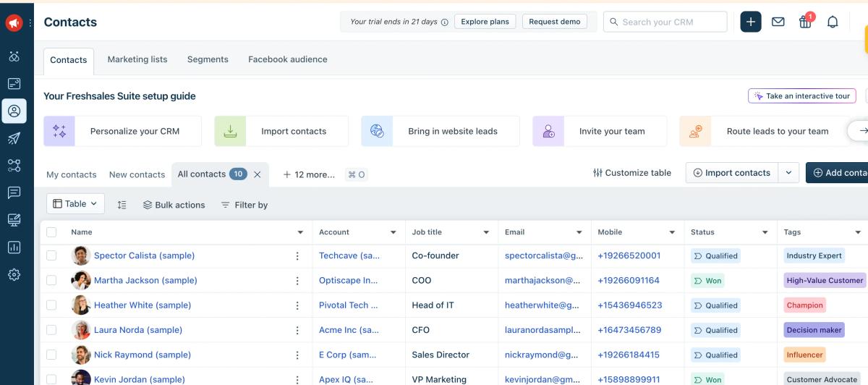Tick the Laura Norda row checkbox

point(51,329)
